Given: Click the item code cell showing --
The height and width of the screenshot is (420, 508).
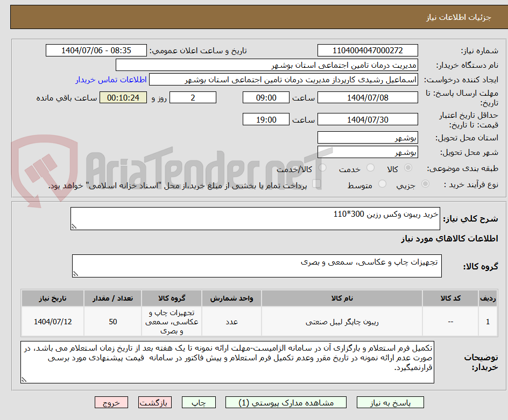Looking at the screenshot, I should [450, 322].
